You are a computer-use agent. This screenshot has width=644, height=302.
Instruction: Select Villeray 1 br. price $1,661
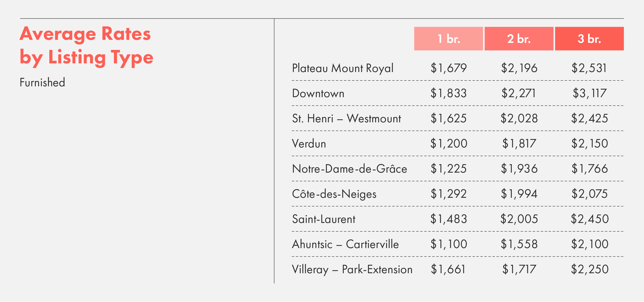click(x=448, y=269)
